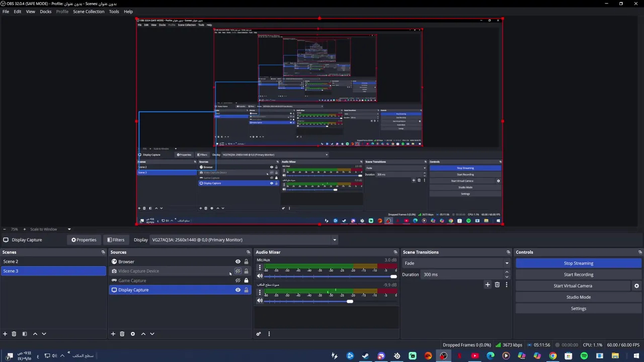644x362 pixels.
Task: Unlock the Game Capture source
Action: click(x=246, y=281)
